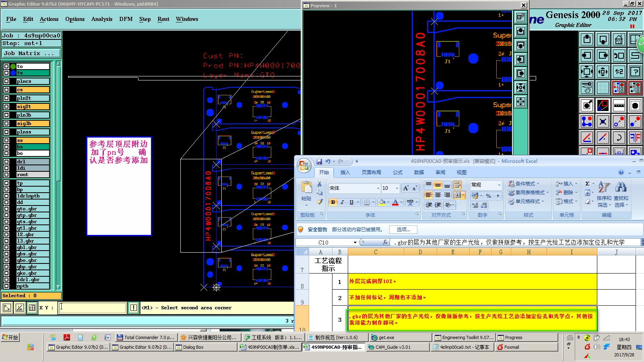This screenshot has width=644, height=362.
Task: Click the X Y coordinate input field
Action: [92, 308]
